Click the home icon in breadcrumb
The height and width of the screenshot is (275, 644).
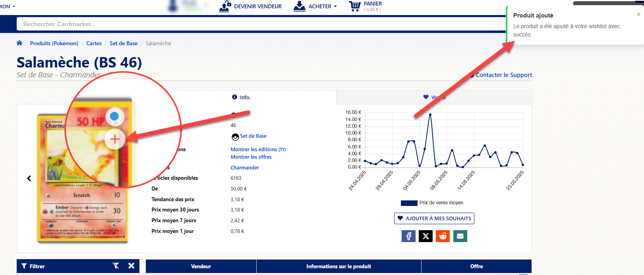[x=19, y=43]
